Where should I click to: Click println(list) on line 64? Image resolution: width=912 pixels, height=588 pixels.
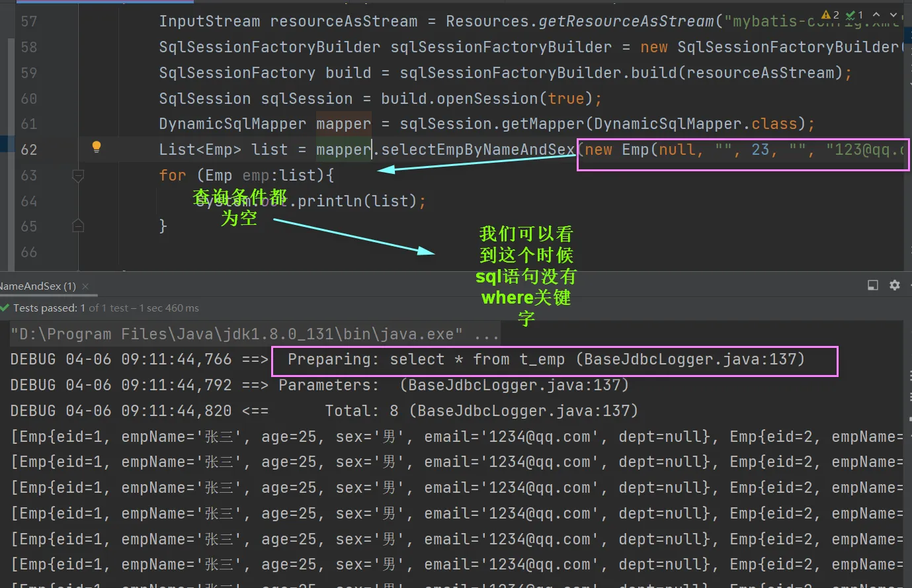(x=357, y=201)
